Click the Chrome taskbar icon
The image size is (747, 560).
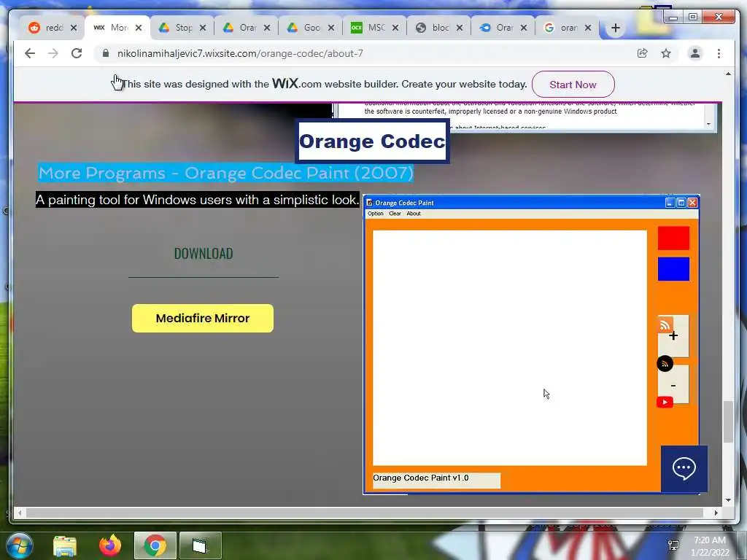click(x=155, y=545)
